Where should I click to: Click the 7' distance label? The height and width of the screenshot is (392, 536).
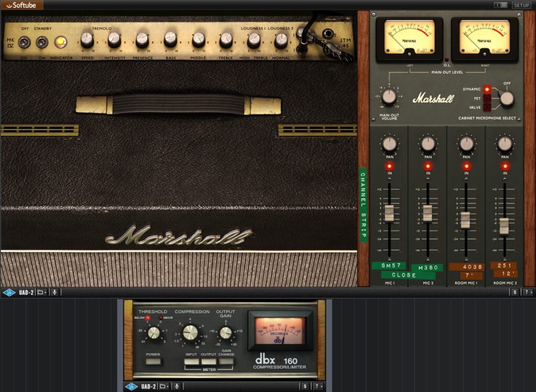coord(471,275)
